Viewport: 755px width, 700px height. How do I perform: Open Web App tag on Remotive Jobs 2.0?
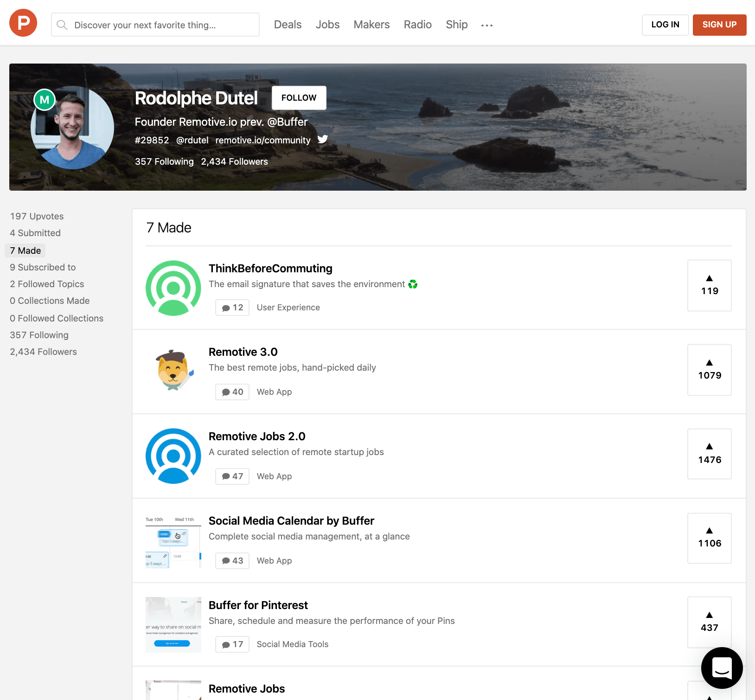point(274,476)
